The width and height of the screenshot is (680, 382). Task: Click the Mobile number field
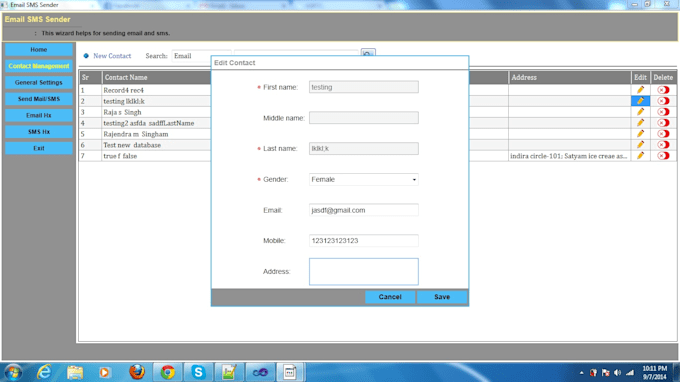pos(363,241)
